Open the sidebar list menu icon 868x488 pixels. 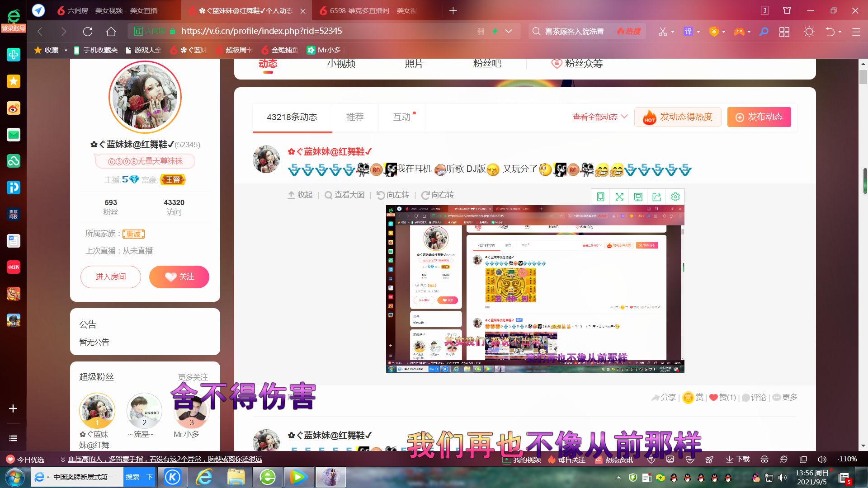(13, 438)
